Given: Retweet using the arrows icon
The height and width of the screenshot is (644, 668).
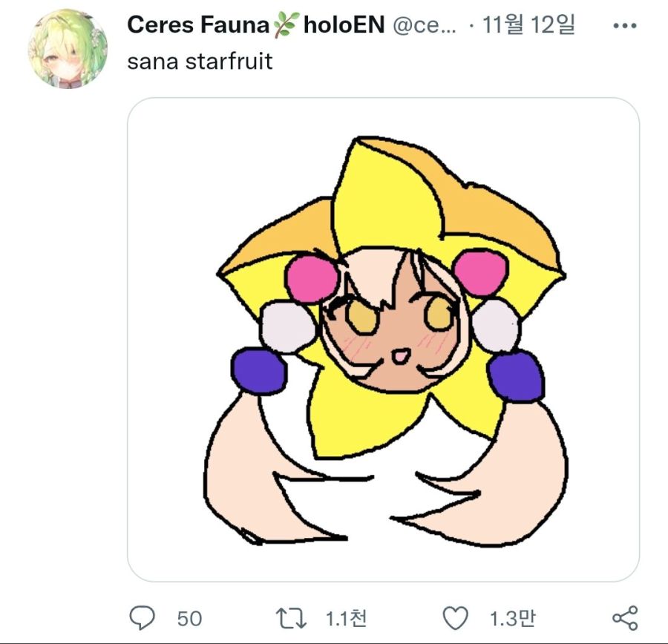Looking at the screenshot, I should tap(289, 617).
